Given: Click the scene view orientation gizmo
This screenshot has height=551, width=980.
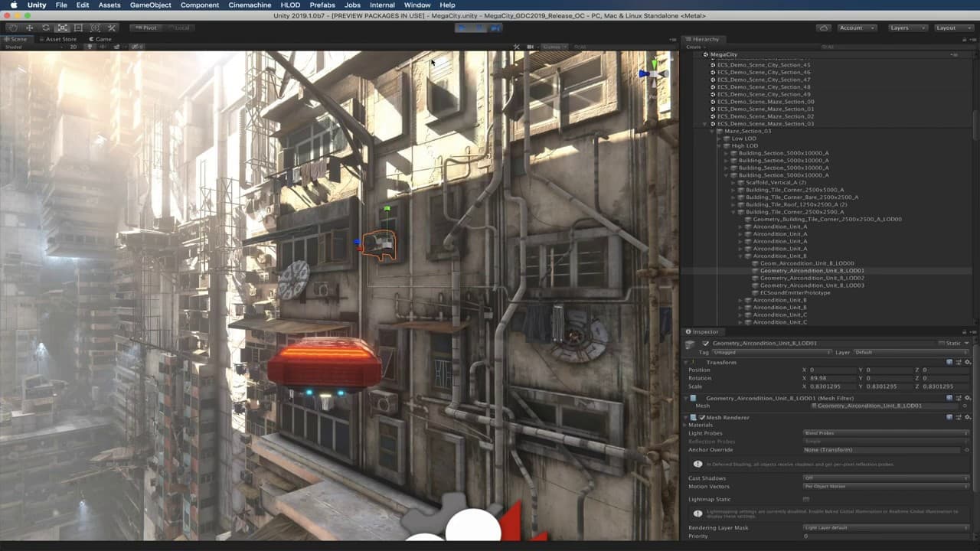Looking at the screenshot, I should coord(653,73).
